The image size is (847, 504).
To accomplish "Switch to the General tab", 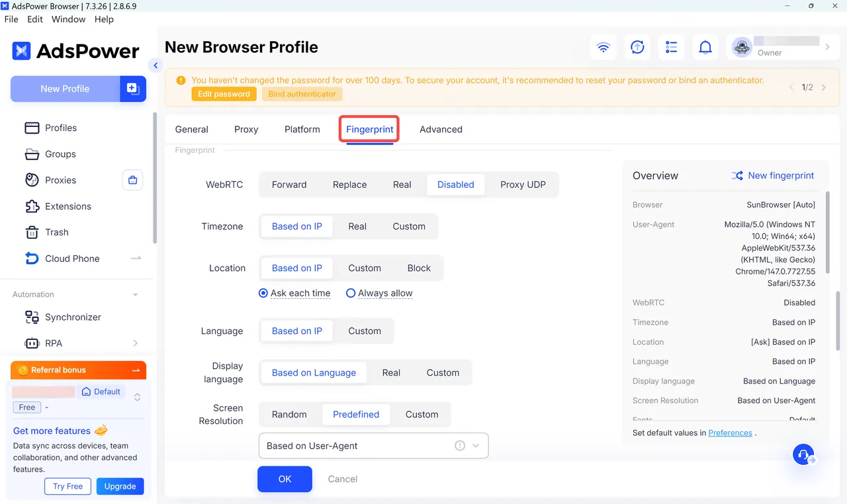I will coord(191,129).
